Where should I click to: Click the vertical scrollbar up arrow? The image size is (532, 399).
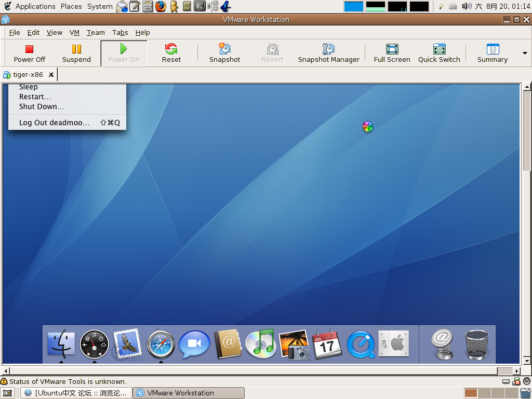pyautogui.click(x=527, y=87)
